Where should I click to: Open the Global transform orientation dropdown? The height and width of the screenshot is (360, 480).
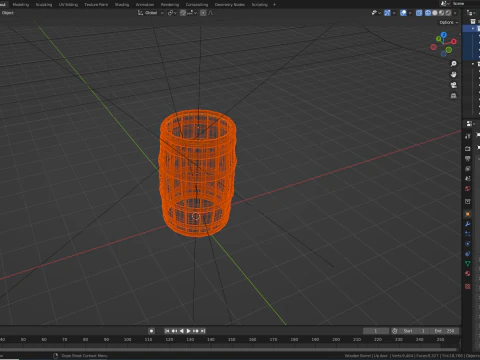[151, 13]
